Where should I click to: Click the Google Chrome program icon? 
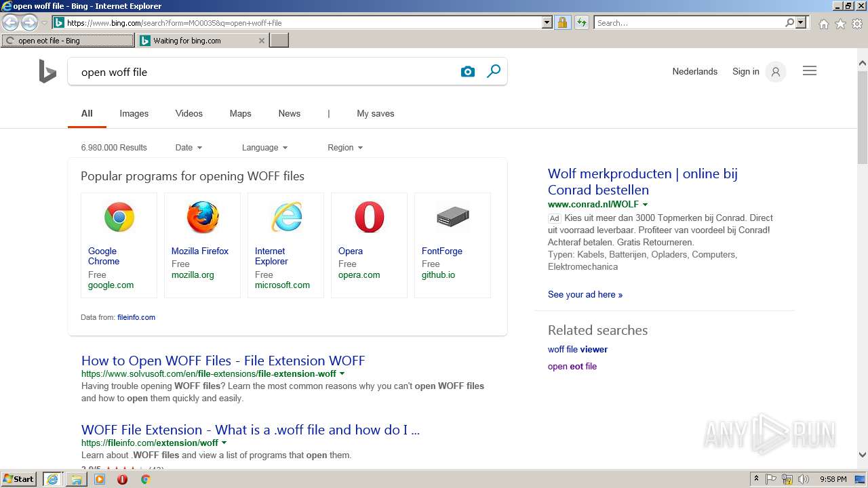(119, 218)
